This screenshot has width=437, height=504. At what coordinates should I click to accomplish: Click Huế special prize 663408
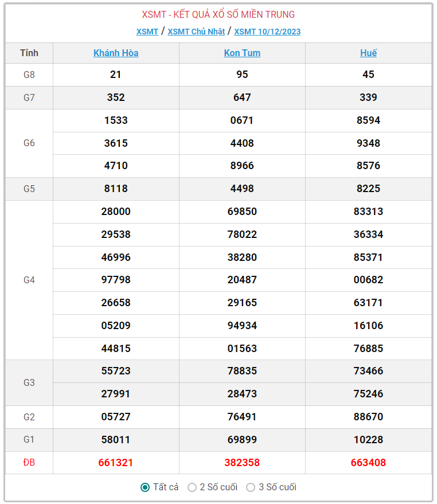[368, 462]
